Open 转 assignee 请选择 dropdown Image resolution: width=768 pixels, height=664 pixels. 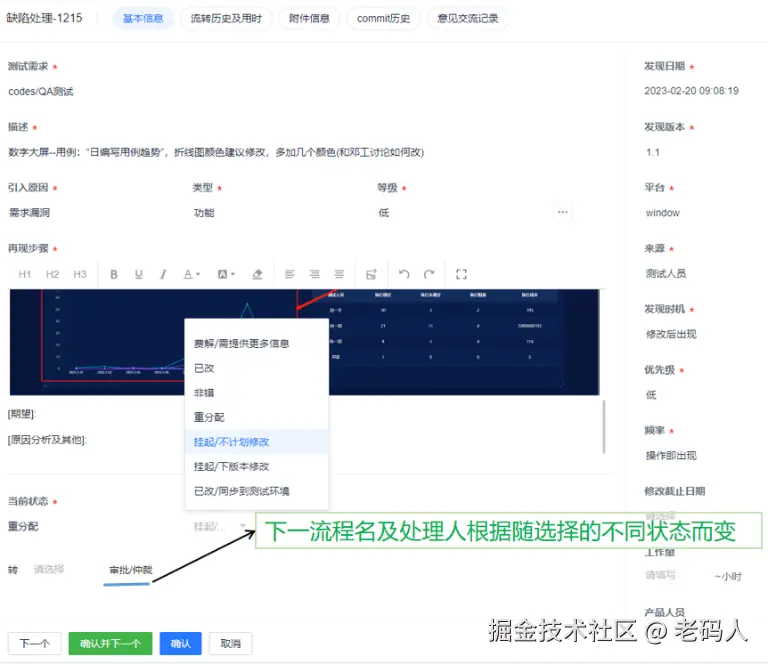49,569
